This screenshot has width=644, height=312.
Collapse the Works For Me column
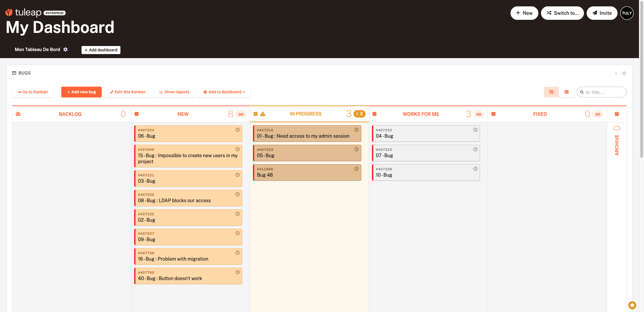375,114
